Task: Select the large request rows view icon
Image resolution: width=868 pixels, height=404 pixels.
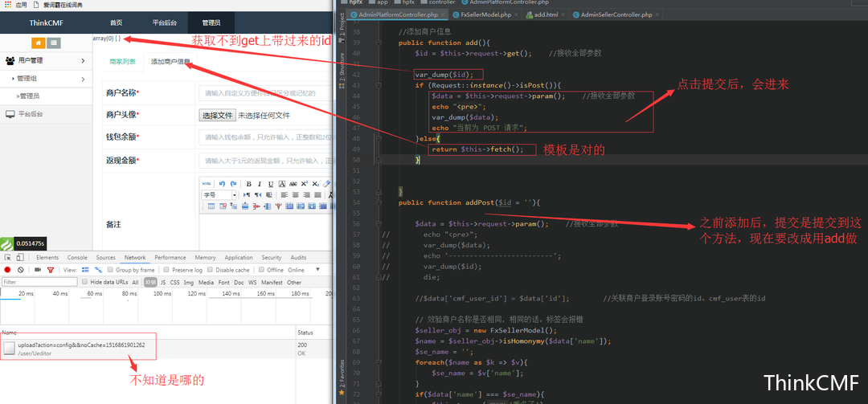Action: click(x=85, y=270)
